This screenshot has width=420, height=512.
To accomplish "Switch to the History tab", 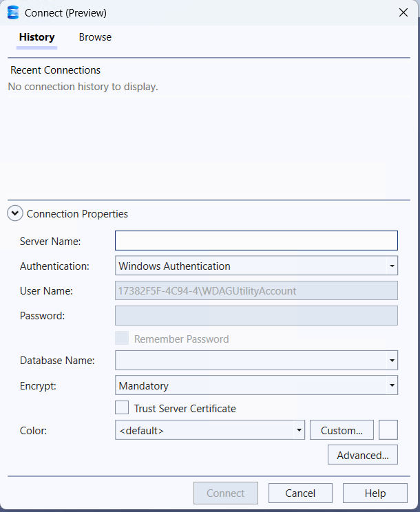I will click(x=36, y=37).
